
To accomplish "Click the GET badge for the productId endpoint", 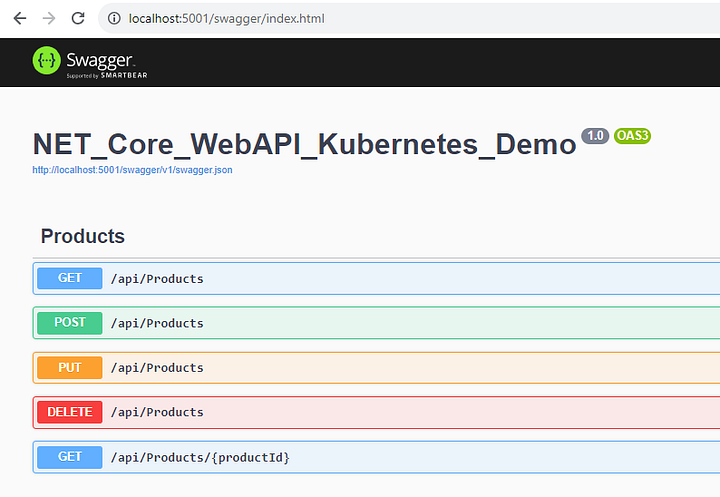I will click(70, 457).
